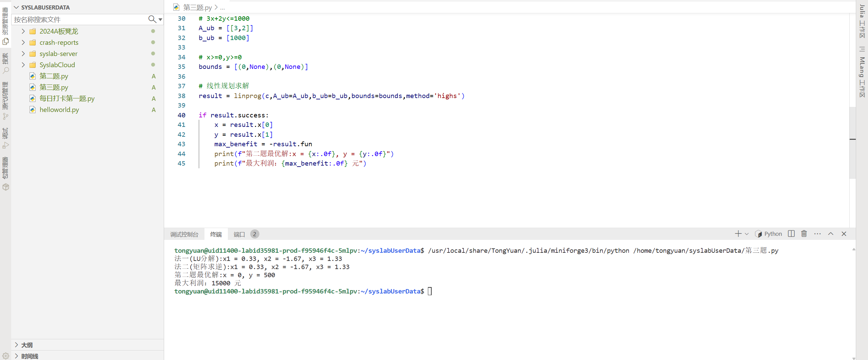Expand the SyslabCloud folder

(x=23, y=65)
